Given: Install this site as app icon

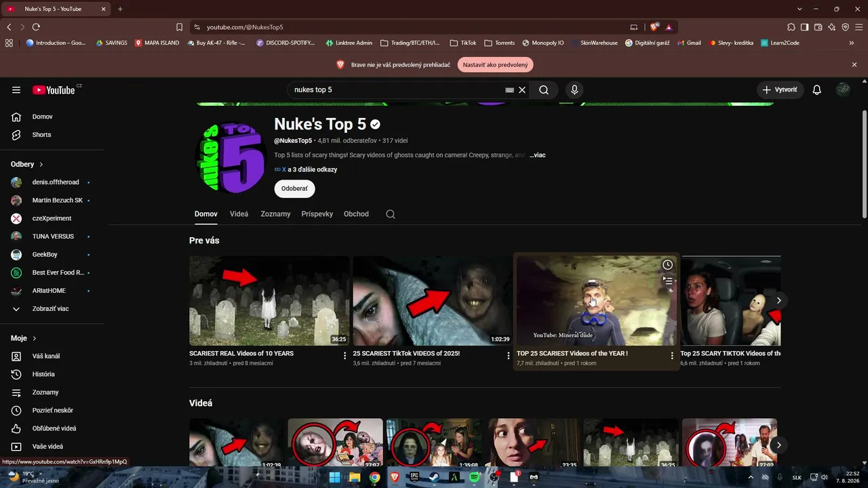Looking at the screenshot, I should [x=634, y=27].
